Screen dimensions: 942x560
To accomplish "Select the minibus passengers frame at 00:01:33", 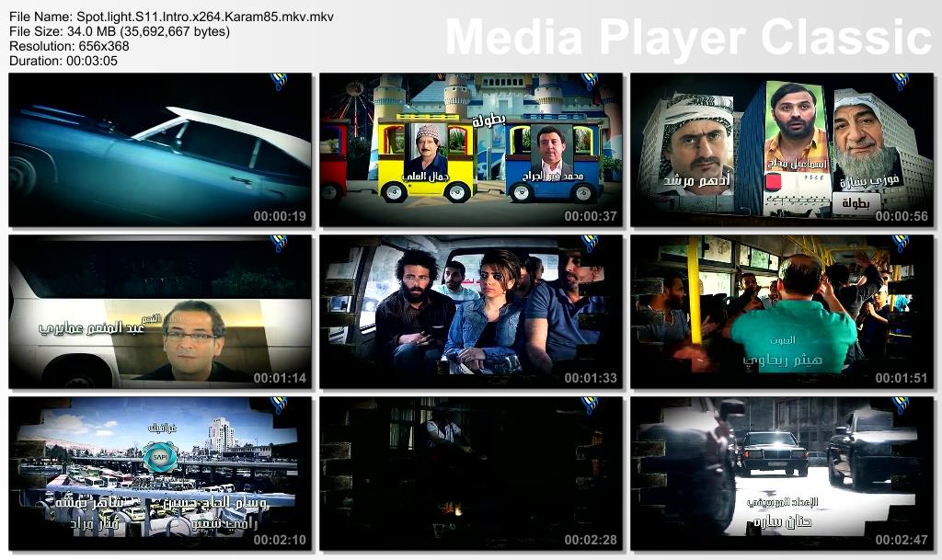I will click(x=471, y=312).
